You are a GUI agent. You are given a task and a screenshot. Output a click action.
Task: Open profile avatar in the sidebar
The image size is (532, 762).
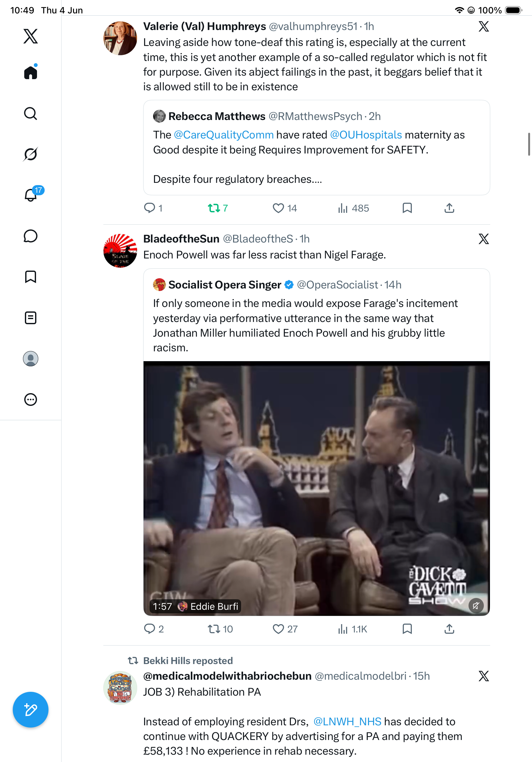point(31,359)
